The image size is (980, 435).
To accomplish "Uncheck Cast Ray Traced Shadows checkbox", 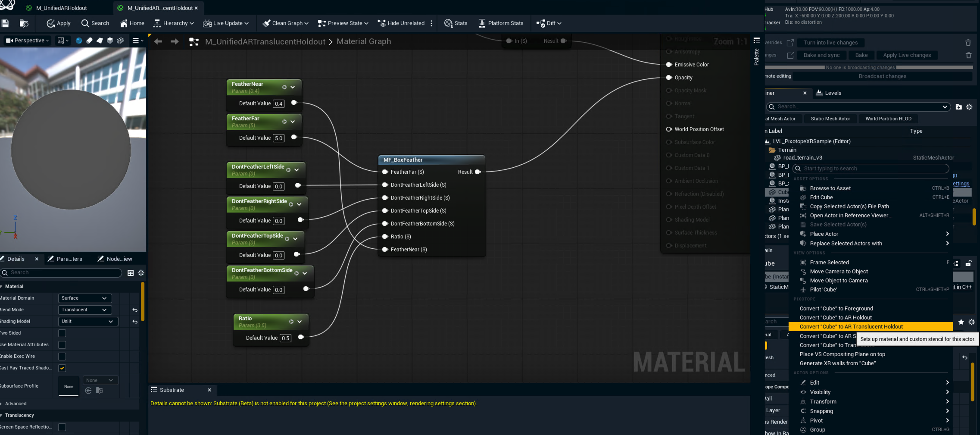I will (62, 368).
